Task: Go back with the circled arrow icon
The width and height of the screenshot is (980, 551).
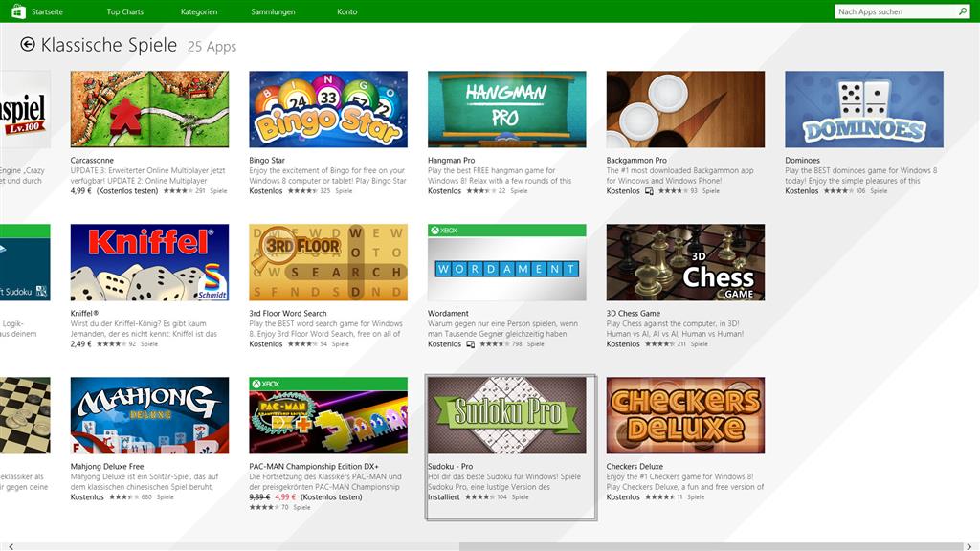Action: 28,44
